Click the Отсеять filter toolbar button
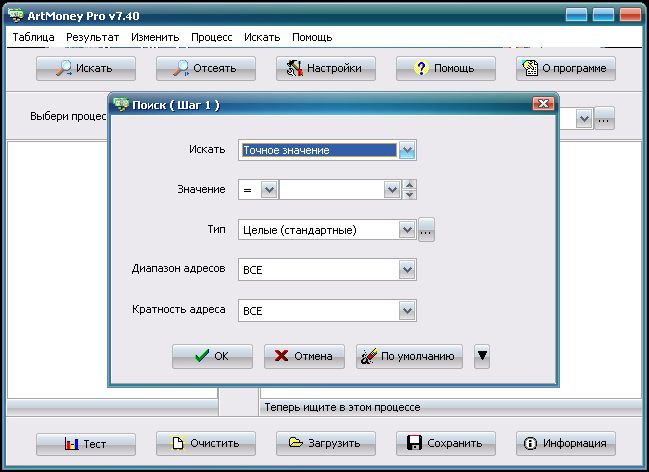The width and height of the screenshot is (649, 472). [x=206, y=68]
